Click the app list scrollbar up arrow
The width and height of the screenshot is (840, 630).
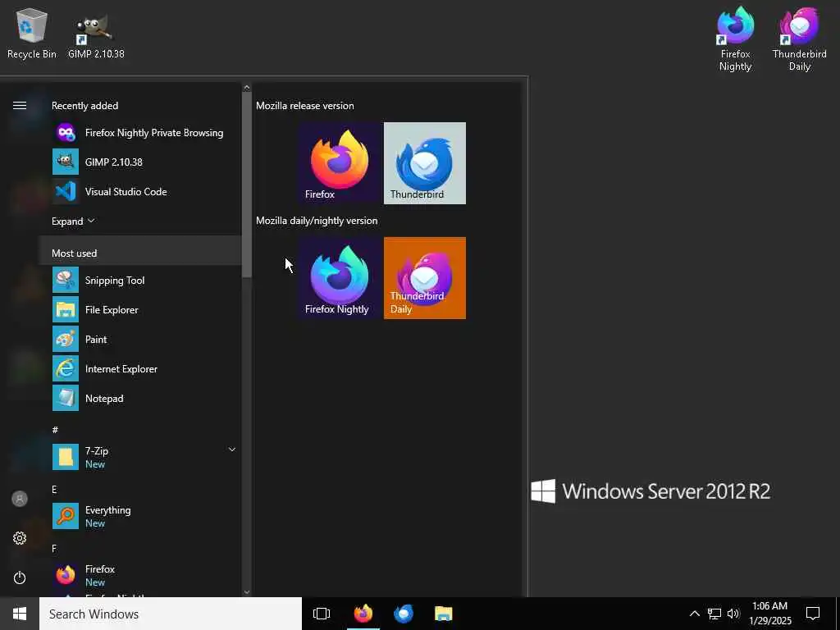click(x=246, y=87)
